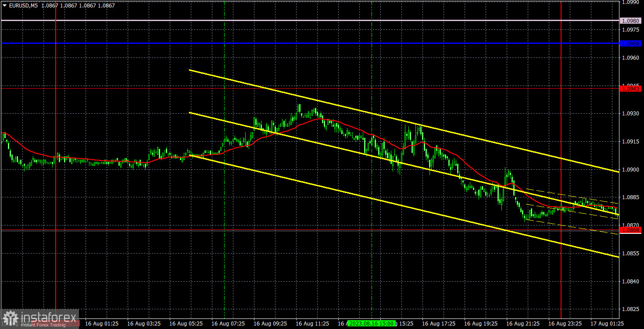Viewport: 644px width, 329px height.
Task: Select the pale pink horizontal line at 1.0980
Action: 310,21
